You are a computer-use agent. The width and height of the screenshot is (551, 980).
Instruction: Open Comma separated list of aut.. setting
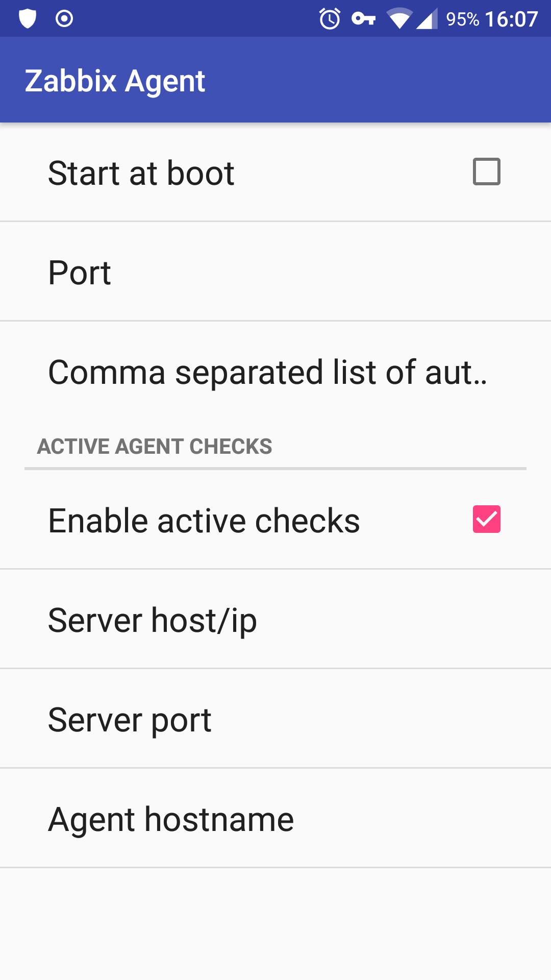click(275, 372)
